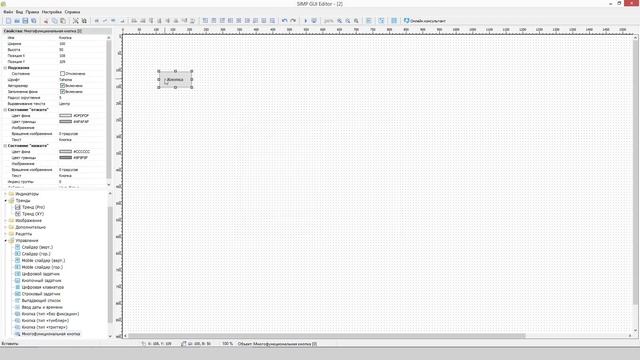Open the Вид menu
Image resolution: width=640 pixels, height=360 pixels.
(x=19, y=12)
